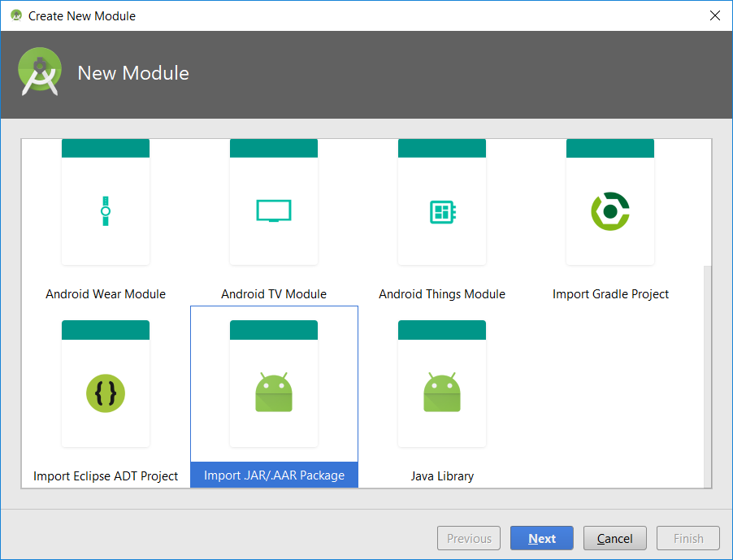The width and height of the screenshot is (733, 560).
Task: Select the Android TV Module label
Action: [274, 294]
